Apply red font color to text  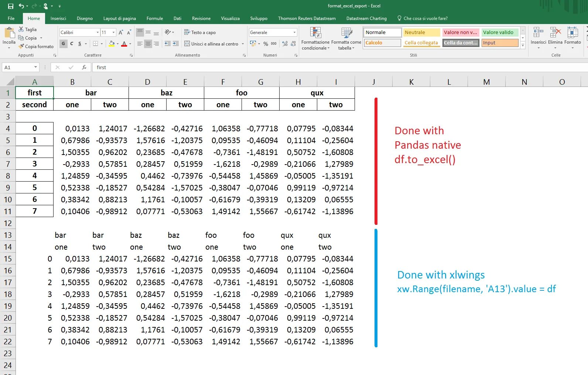coord(124,44)
